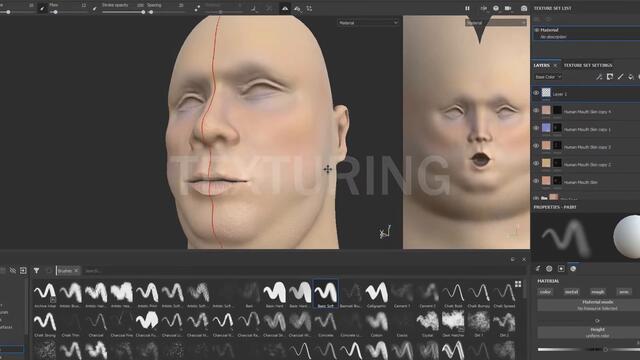Click the add fill layer bucket icon
This screenshot has height=360, width=640.
[631, 77]
